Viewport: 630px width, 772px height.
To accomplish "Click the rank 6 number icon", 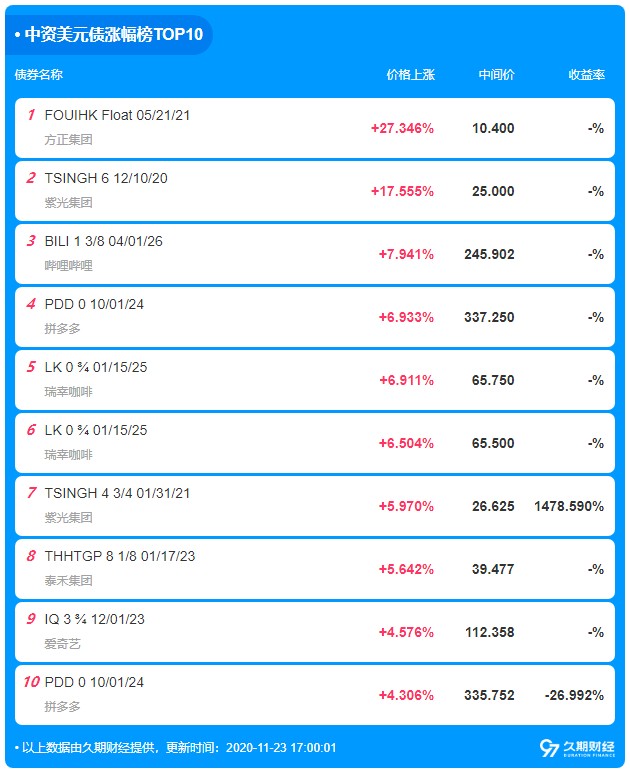I will pos(31,430).
